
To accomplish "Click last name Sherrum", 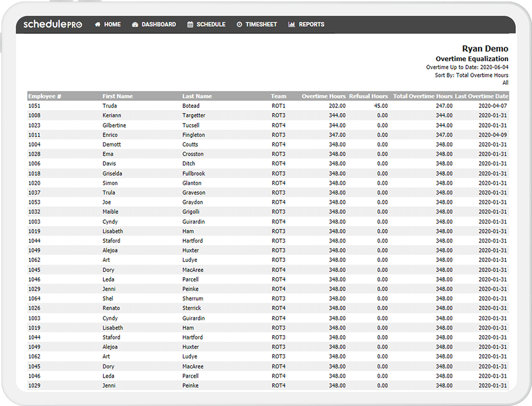I will (193, 299).
